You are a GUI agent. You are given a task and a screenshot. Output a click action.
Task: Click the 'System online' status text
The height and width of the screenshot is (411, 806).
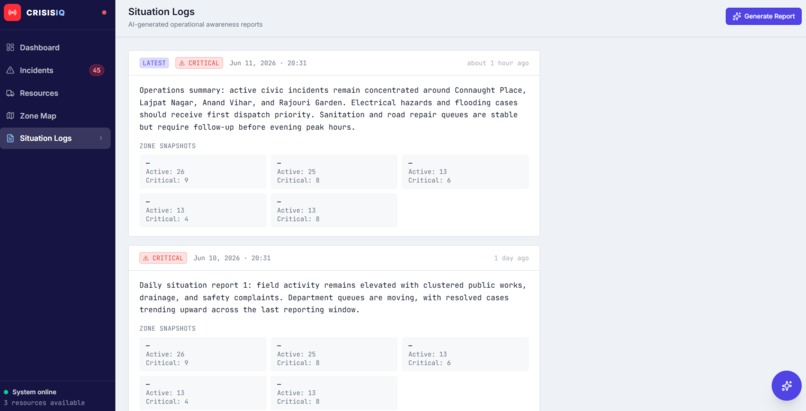34,392
